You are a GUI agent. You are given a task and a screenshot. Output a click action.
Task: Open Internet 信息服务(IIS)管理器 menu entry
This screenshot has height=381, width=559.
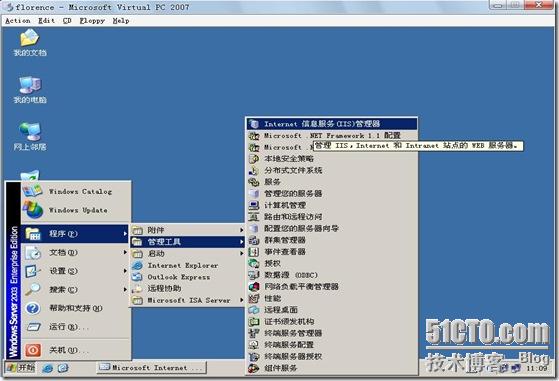(x=332, y=124)
